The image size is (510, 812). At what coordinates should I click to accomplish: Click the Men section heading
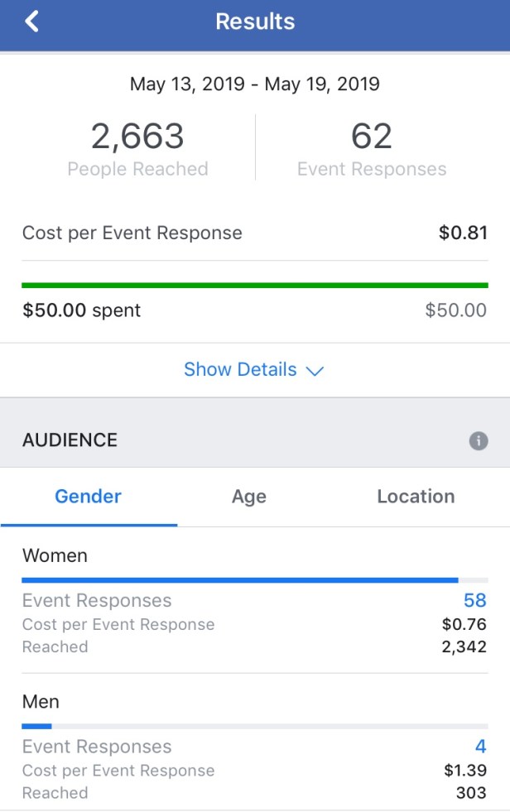click(41, 702)
